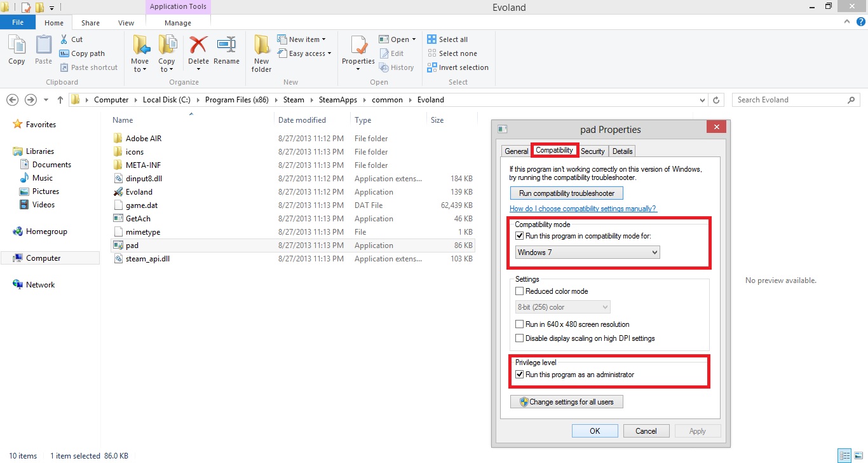This screenshot has width=868, height=463.
Task: Close the pad Properties dialog
Action: point(716,127)
